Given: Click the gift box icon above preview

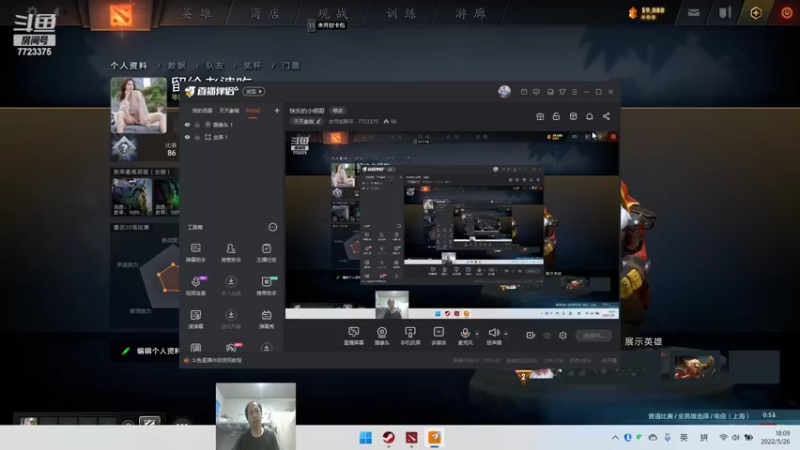Looking at the screenshot, I should point(540,116).
